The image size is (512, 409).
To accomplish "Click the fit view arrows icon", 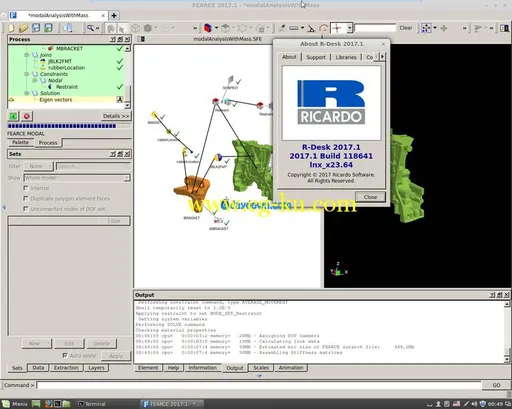I will click(x=426, y=28).
